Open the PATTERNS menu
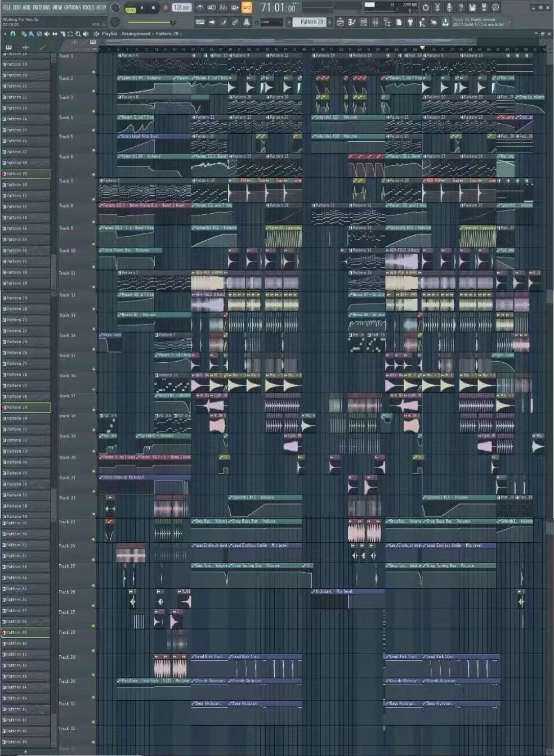 (41, 7)
